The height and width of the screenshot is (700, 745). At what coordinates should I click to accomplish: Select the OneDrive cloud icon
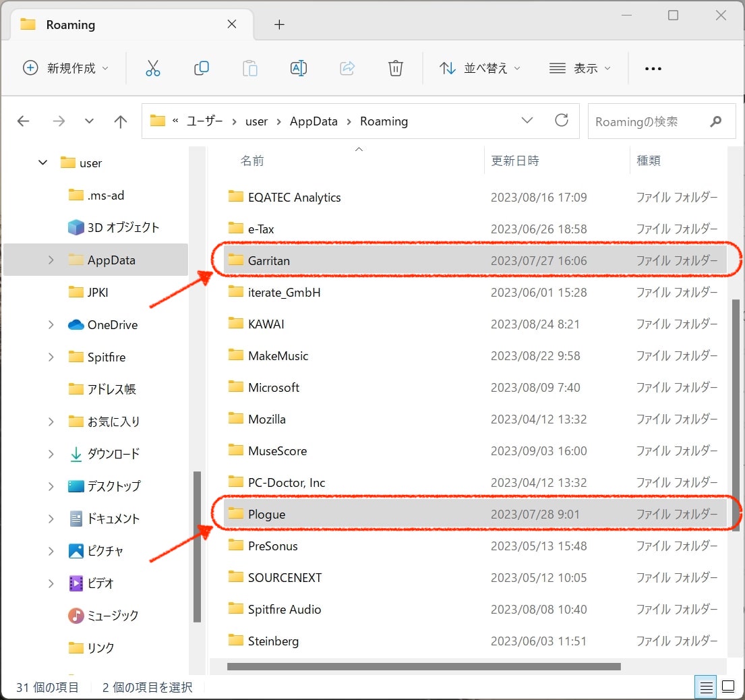[76, 324]
